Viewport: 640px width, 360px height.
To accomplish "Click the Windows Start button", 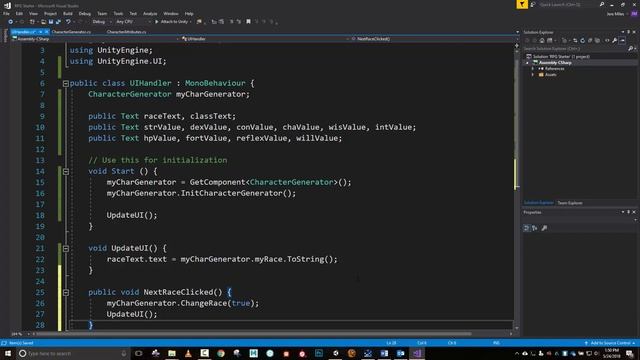I will point(7,353).
